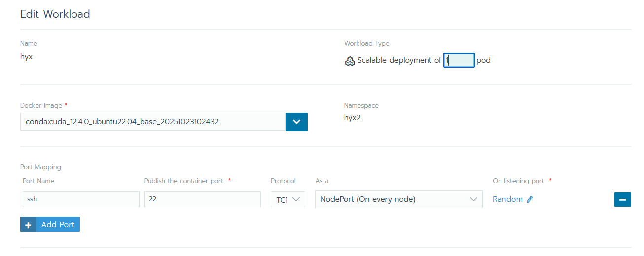This screenshot has height=256, width=644.
Task: Click the Edit Workload heading
Action: (x=55, y=14)
